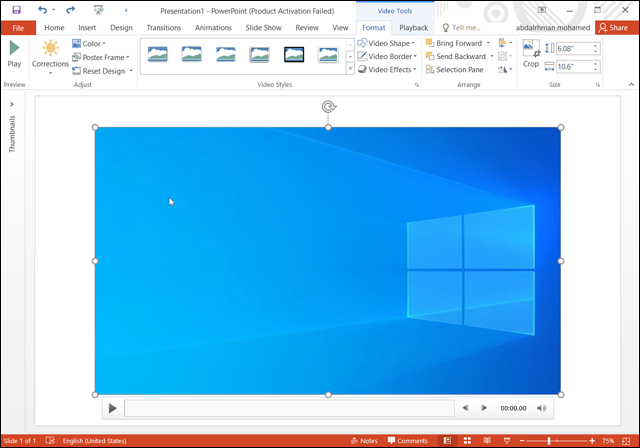640x448 pixels.
Task: Click the video height field showing 6.08"
Action: click(x=574, y=49)
